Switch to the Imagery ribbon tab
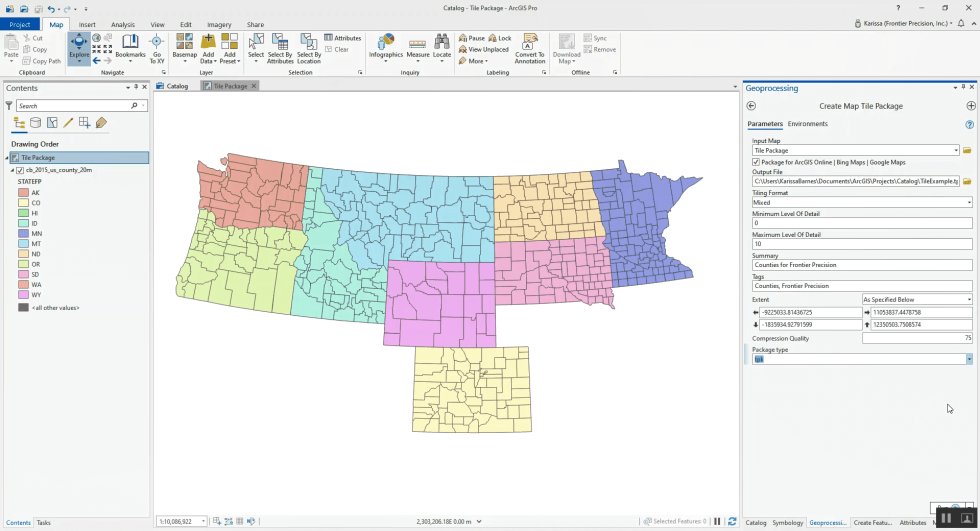 tap(219, 24)
